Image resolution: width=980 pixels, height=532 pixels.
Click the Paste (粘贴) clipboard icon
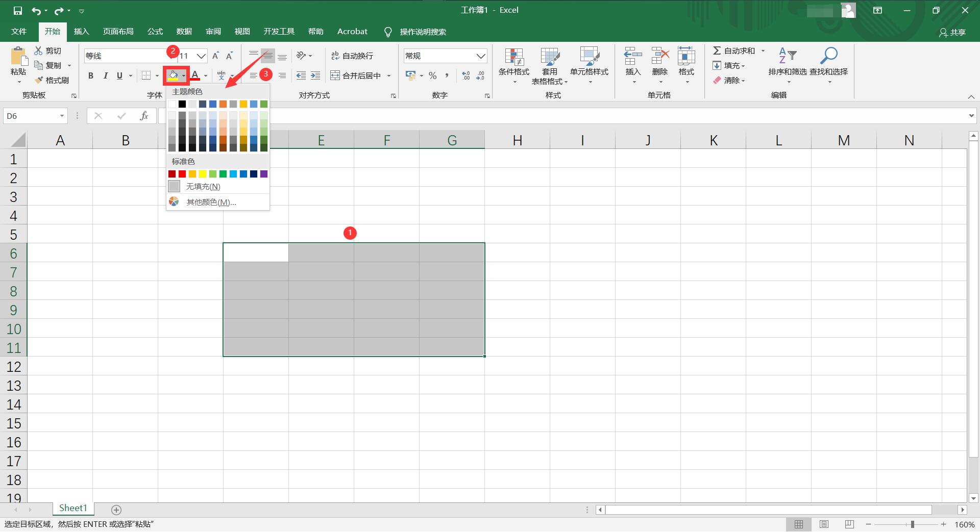(x=19, y=56)
